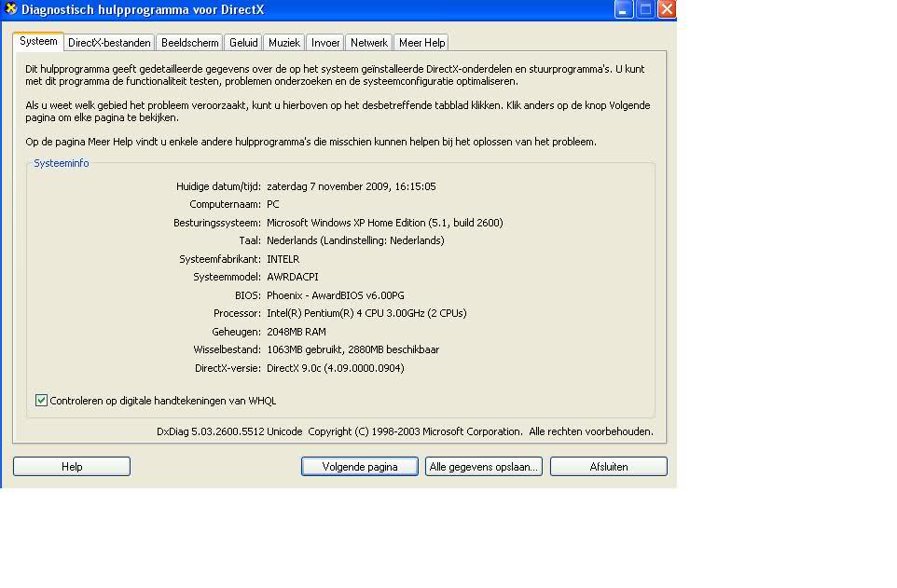Close the window with the red X
897x588 pixels.
(x=666, y=9)
